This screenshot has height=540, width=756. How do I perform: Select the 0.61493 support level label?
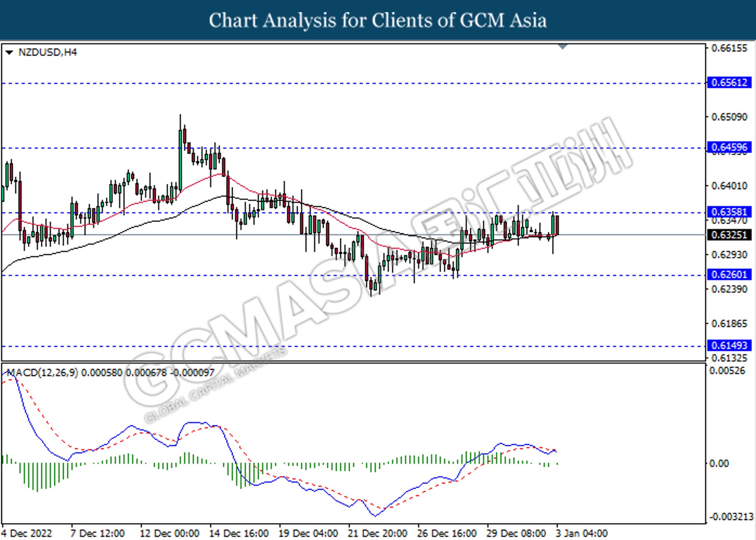729,345
